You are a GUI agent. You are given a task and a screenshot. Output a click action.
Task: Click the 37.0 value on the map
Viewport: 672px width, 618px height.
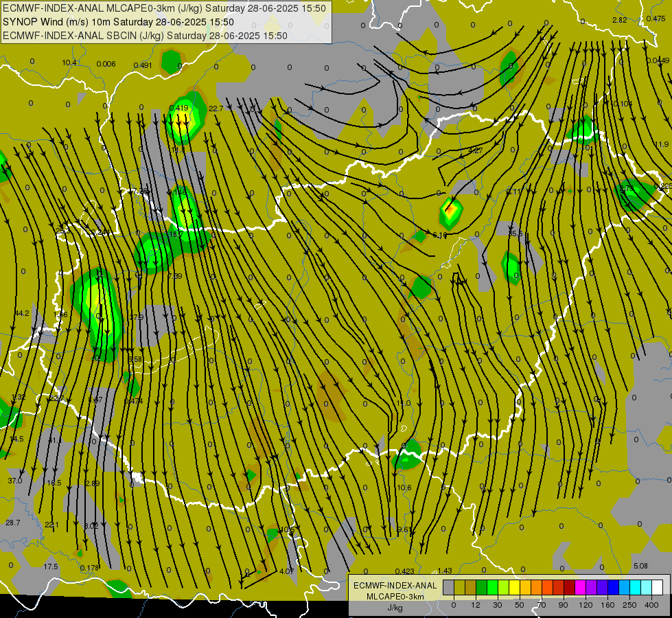pos(15,481)
